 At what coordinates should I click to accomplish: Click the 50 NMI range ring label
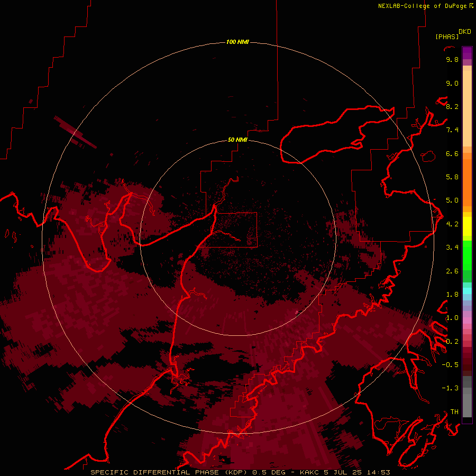(x=237, y=140)
